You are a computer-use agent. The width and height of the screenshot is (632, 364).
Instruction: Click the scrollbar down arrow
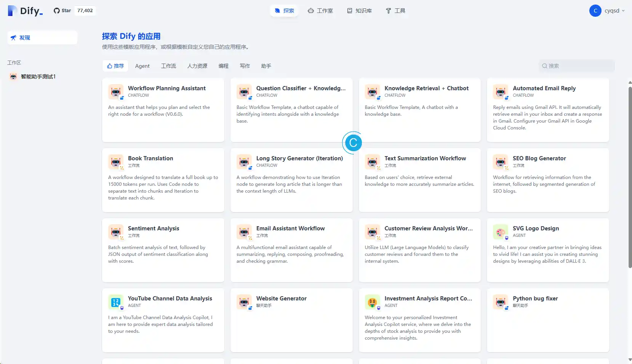[x=630, y=359]
